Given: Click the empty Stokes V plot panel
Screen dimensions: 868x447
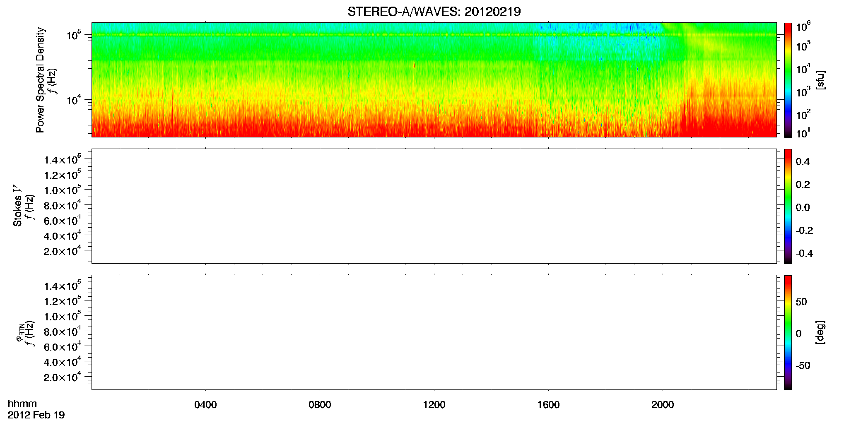Looking at the screenshot, I should click(434, 206).
